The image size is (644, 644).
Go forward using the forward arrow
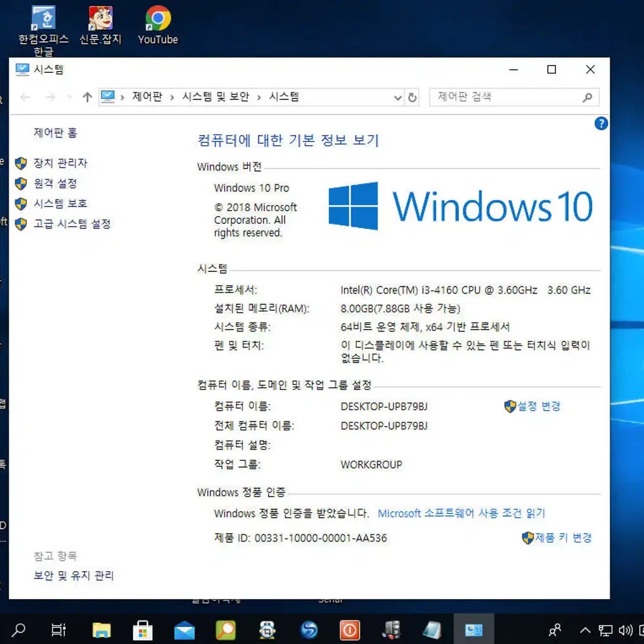pos(50,98)
